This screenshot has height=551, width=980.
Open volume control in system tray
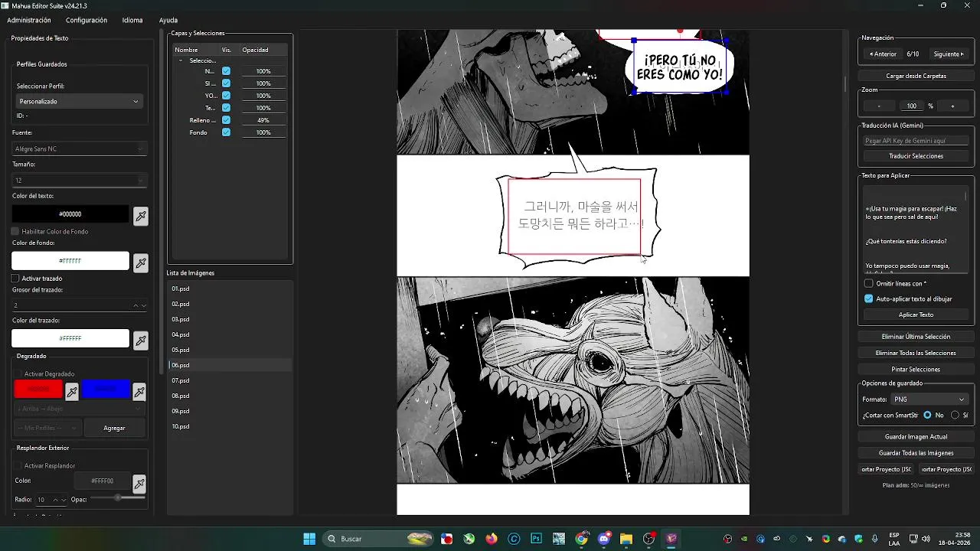click(x=926, y=539)
